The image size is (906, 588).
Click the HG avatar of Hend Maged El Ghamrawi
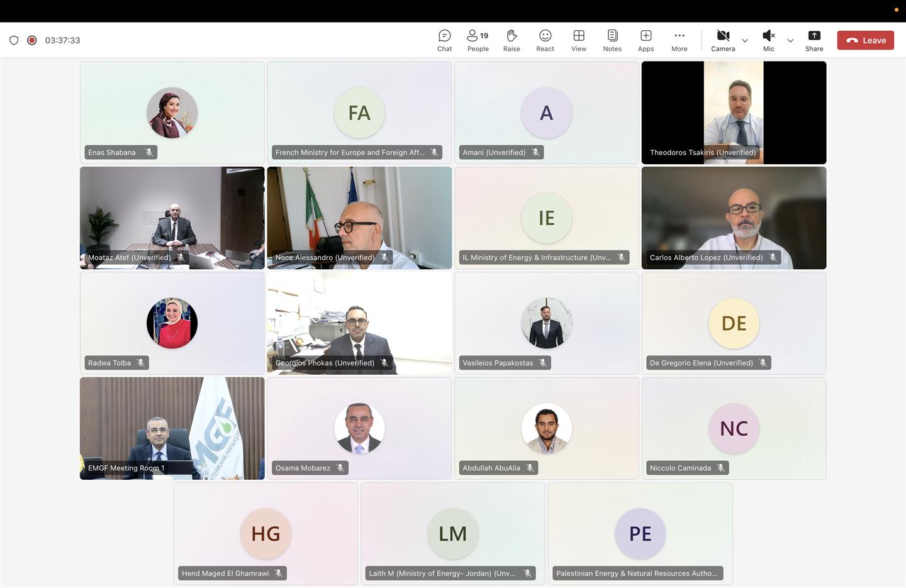[x=266, y=533]
